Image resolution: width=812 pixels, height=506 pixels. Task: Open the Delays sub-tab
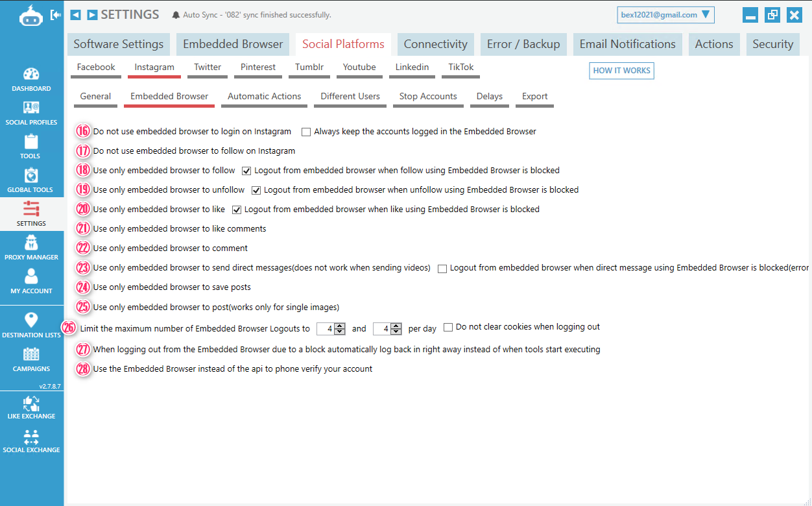click(x=490, y=97)
